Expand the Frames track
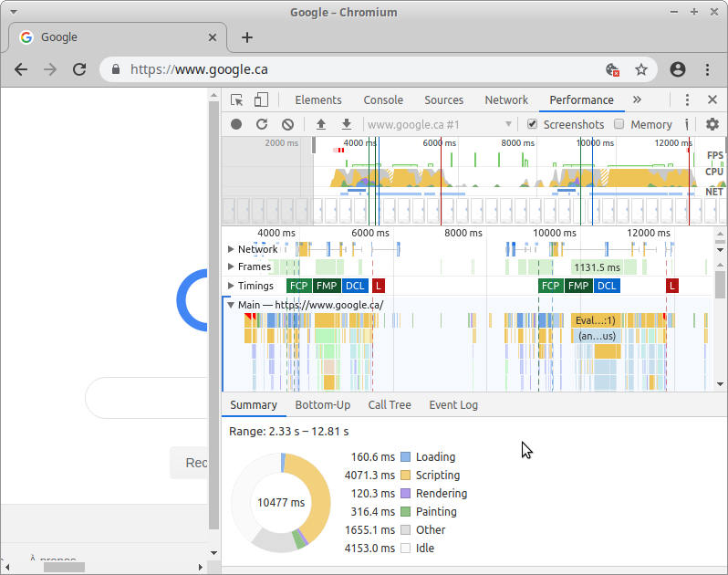Screen dimensions: 728x575 pos(231,267)
